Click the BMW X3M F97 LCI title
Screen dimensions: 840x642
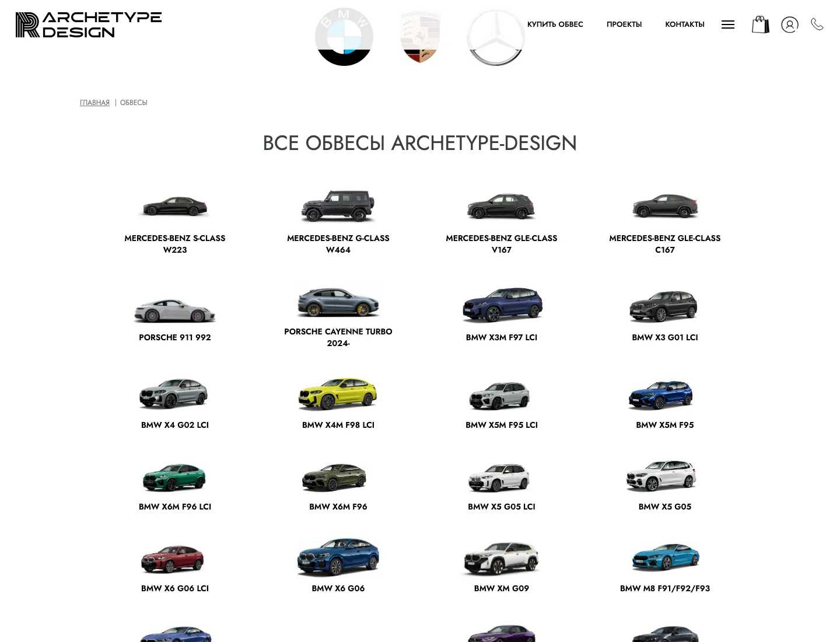pyautogui.click(x=502, y=337)
